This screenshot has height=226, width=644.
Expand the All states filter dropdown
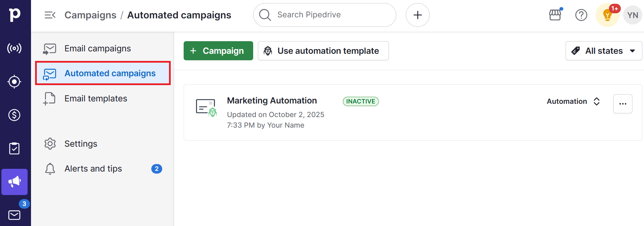[x=603, y=51]
